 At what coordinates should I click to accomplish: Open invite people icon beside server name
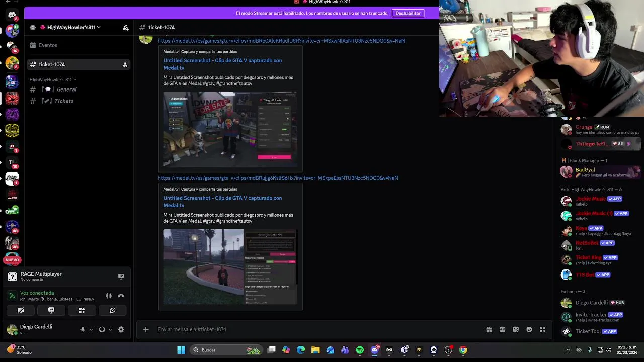[125, 27]
